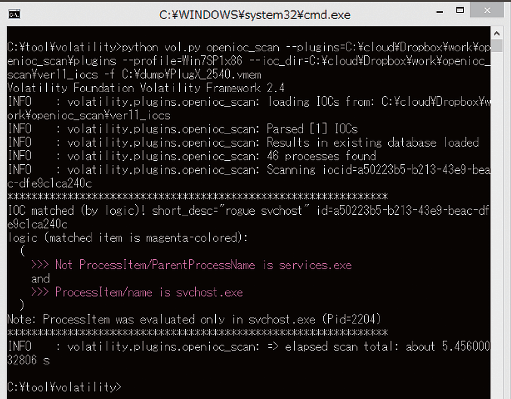Click the Parsed [1] IOCs log line

click(183, 129)
